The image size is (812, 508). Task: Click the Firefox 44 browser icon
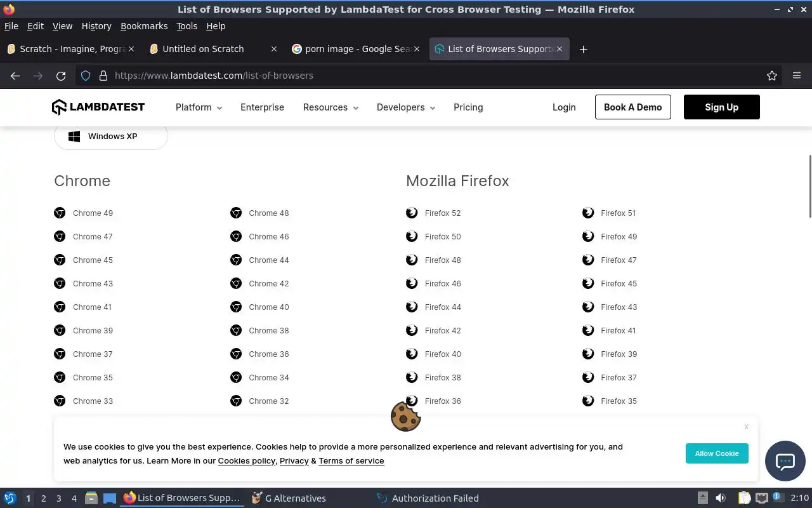click(x=412, y=307)
